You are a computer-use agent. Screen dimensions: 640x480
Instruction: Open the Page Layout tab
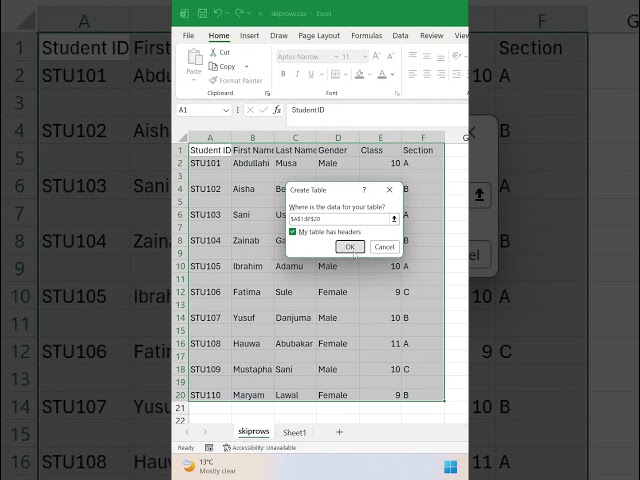(x=319, y=36)
